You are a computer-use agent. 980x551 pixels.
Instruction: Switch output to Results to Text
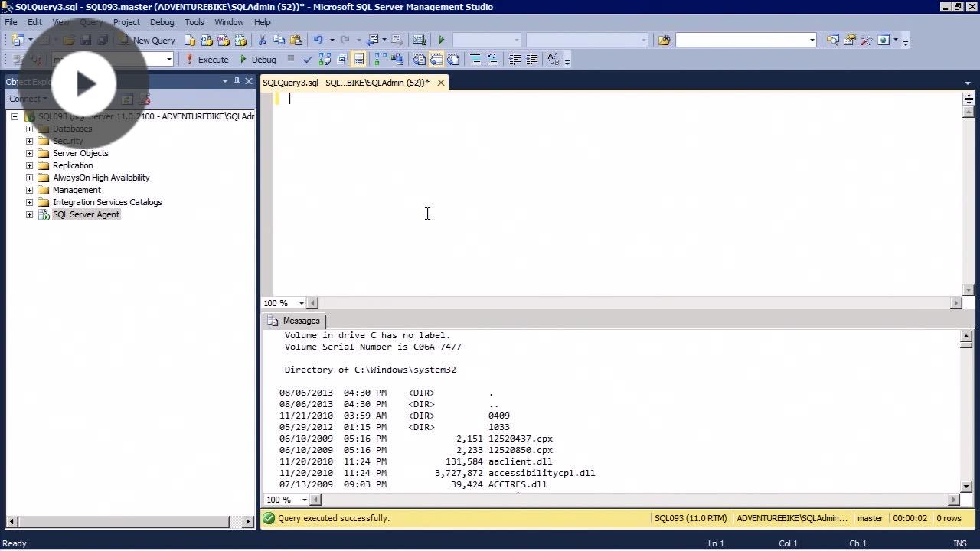point(420,60)
